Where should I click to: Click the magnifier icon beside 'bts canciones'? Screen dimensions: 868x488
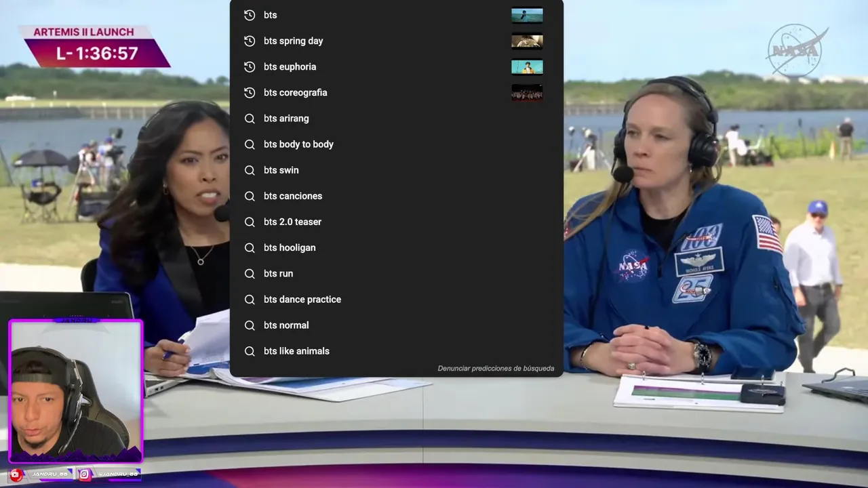tap(250, 196)
